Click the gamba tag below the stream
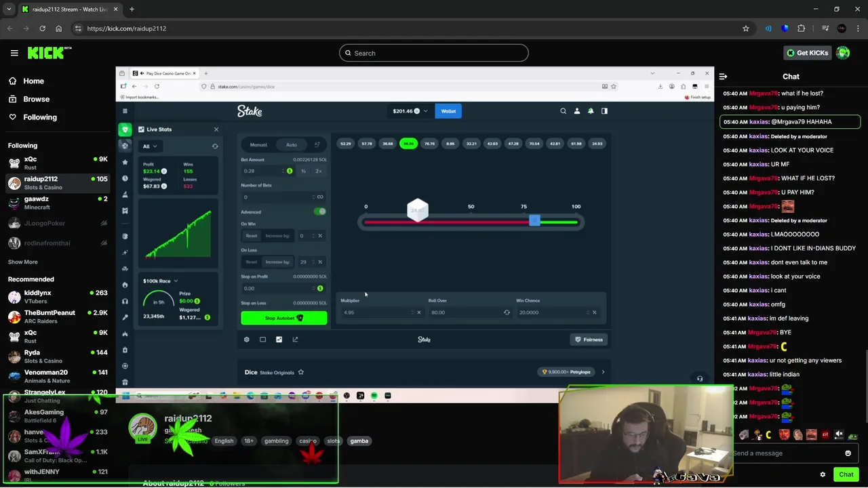868x488 pixels. [359, 441]
